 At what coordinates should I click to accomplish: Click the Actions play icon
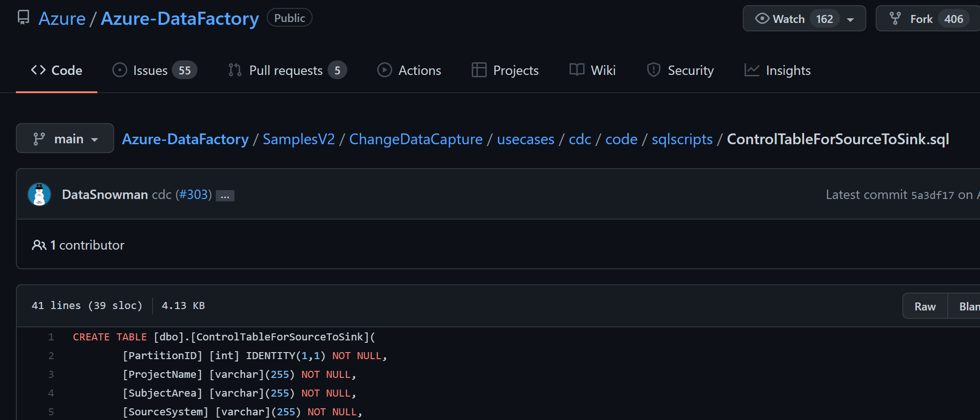coord(385,70)
